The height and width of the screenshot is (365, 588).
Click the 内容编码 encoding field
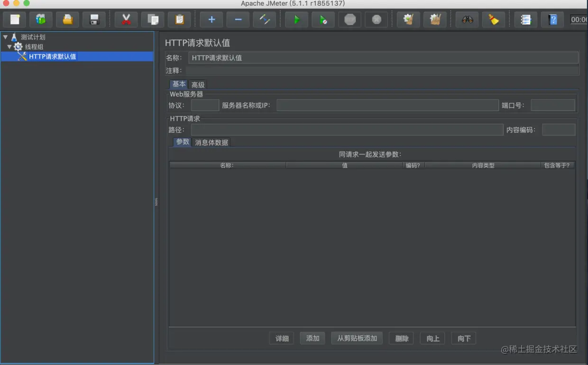point(559,130)
